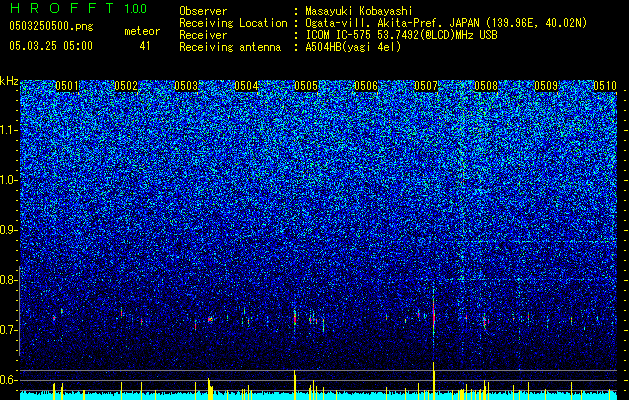
Task: Click the meteor echo streak at 0505
Action: pos(295,319)
